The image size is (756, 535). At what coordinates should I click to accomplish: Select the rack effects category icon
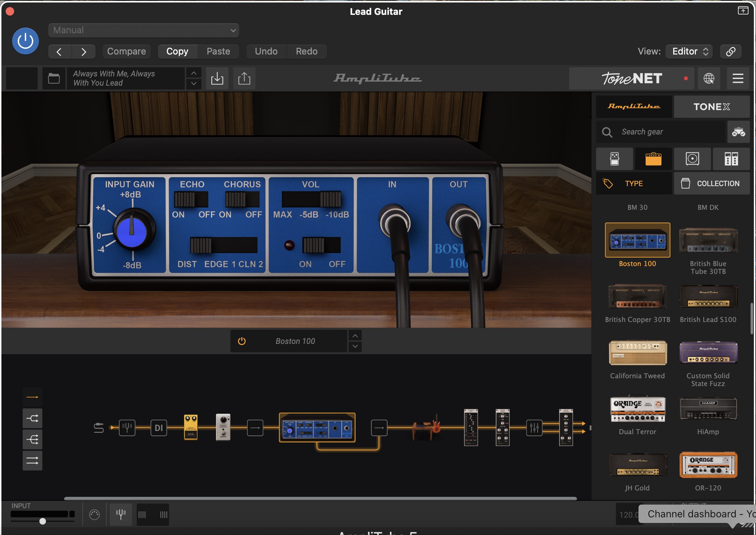(x=731, y=159)
